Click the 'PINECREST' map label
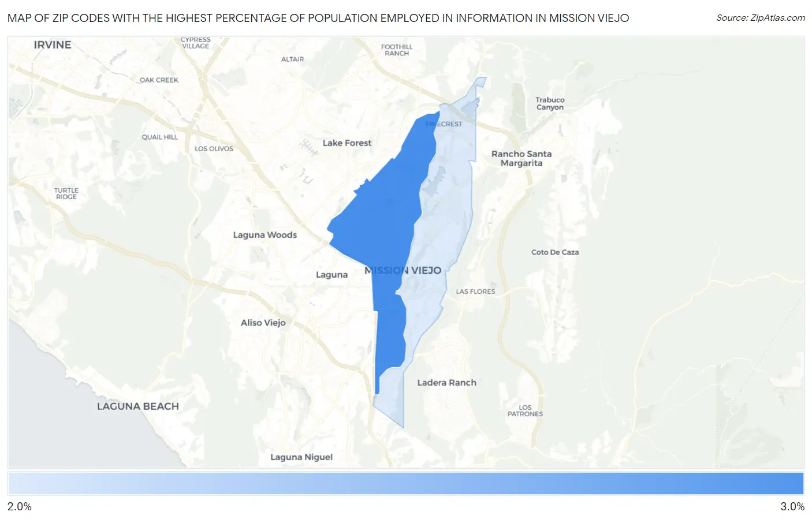 tap(444, 124)
